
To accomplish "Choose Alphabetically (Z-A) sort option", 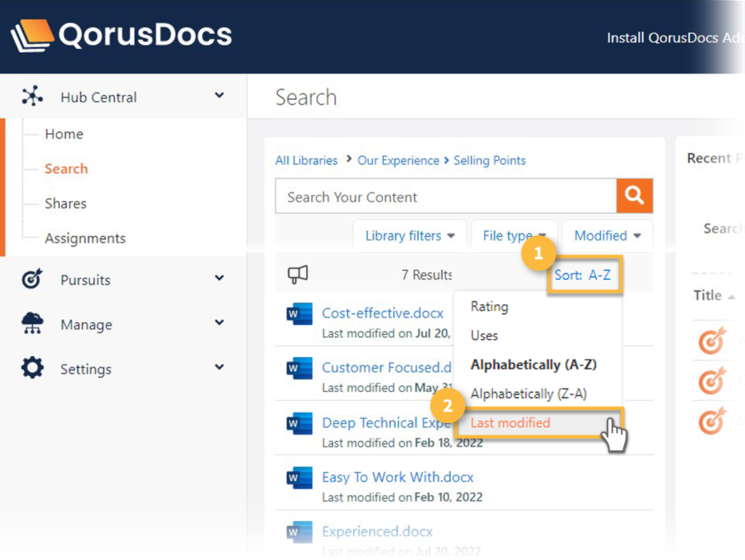I will click(528, 393).
